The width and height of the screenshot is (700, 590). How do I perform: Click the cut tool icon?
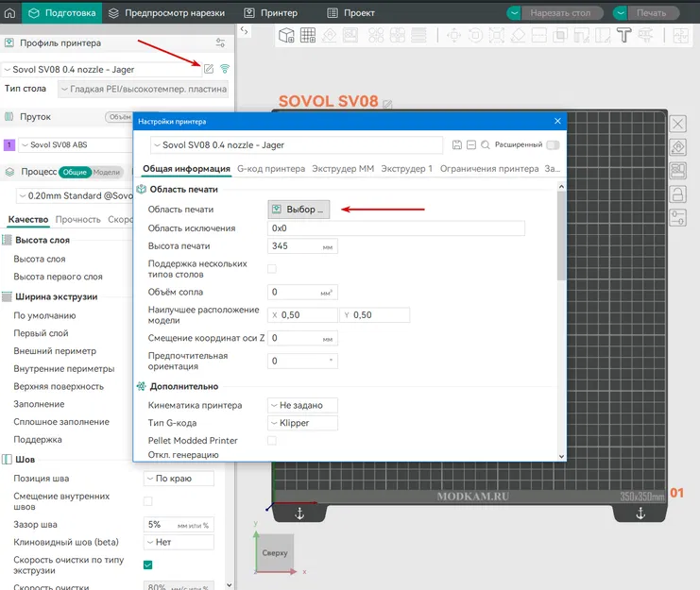click(538, 35)
